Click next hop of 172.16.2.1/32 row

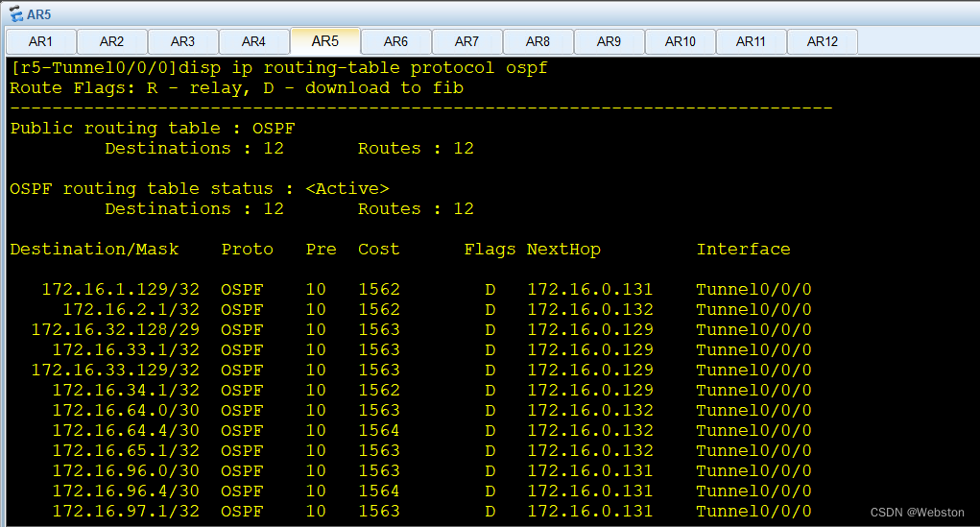point(590,309)
